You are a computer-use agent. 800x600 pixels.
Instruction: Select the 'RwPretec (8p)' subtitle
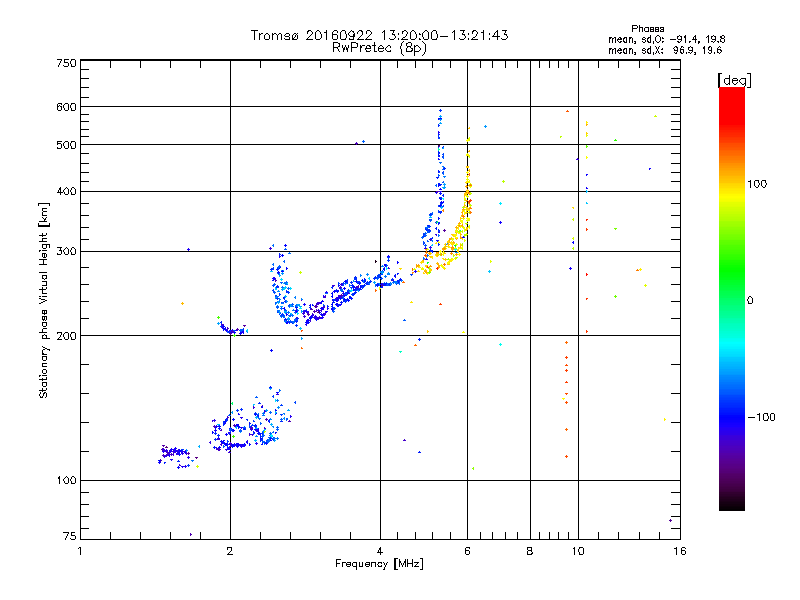[379, 48]
